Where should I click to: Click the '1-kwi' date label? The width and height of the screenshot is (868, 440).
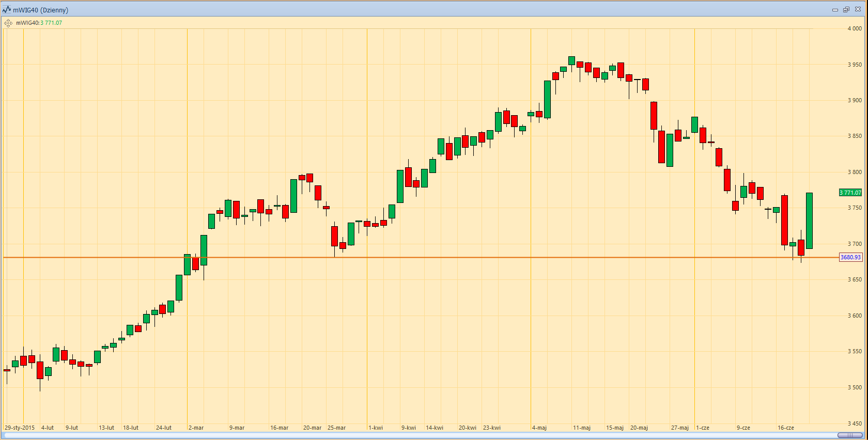pyautogui.click(x=376, y=428)
